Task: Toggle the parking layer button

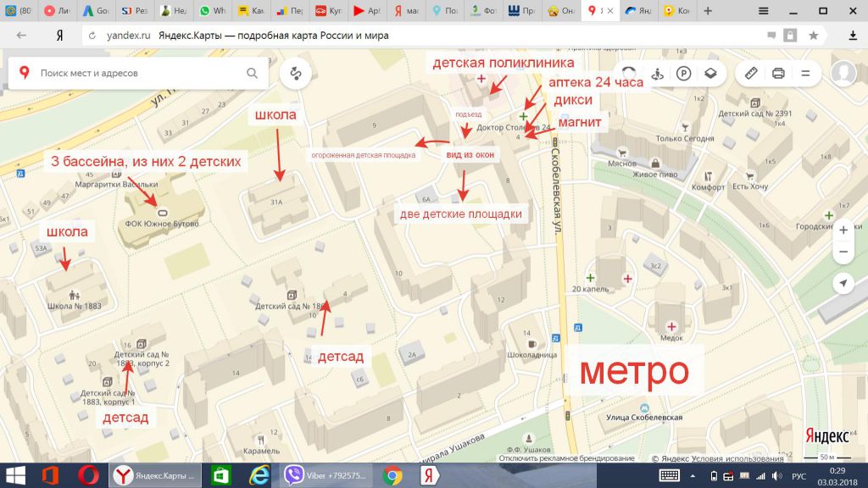Action: tap(683, 74)
